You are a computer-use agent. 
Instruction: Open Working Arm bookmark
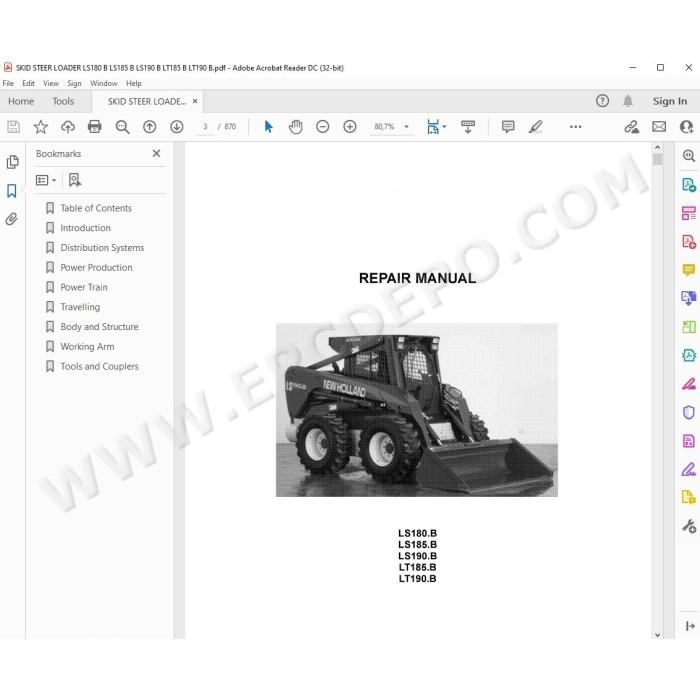pos(88,346)
